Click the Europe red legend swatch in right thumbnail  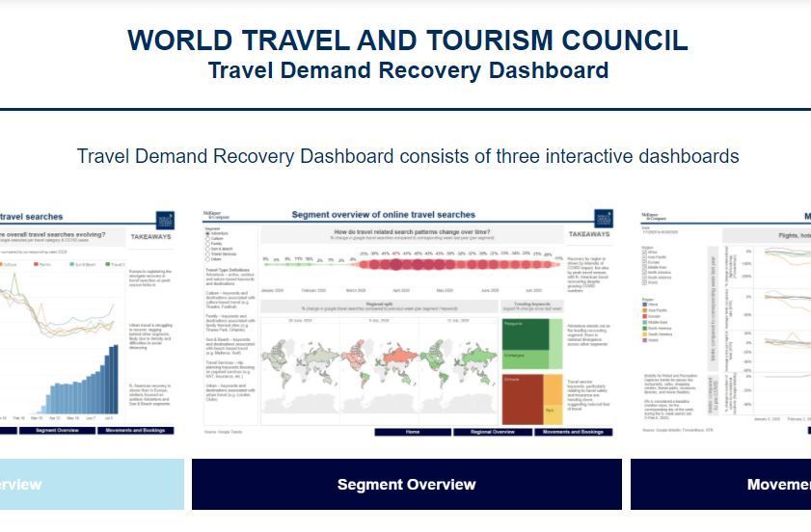point(645,316)
